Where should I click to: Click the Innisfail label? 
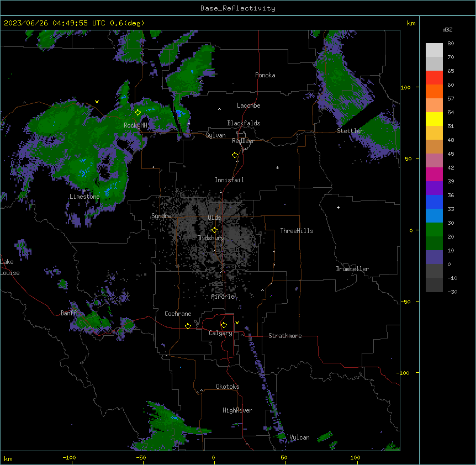tap(229, 180)
